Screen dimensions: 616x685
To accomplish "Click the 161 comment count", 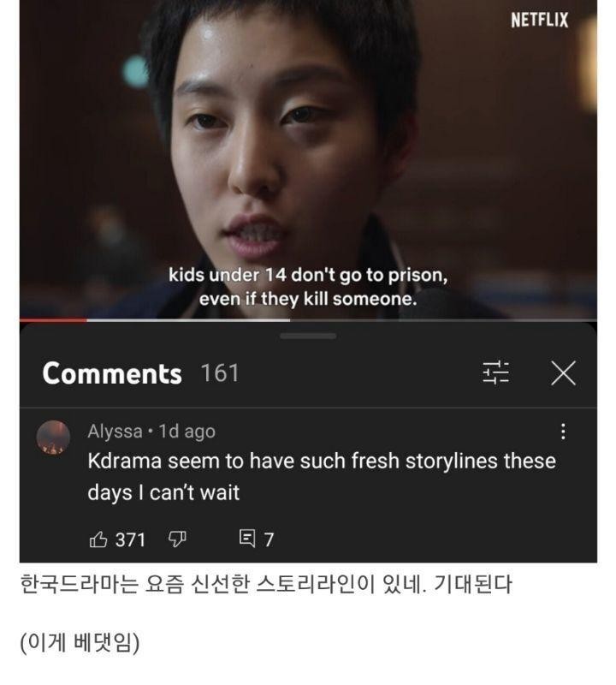I will click(x=220, y=373).
